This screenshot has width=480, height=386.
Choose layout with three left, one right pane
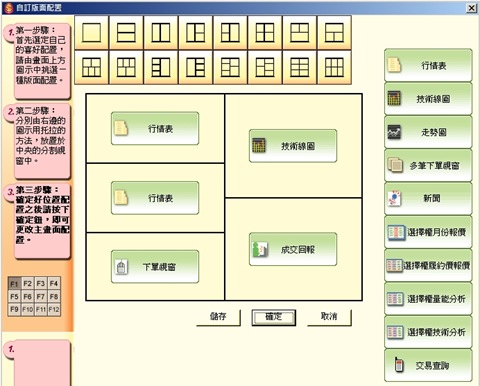161,67
